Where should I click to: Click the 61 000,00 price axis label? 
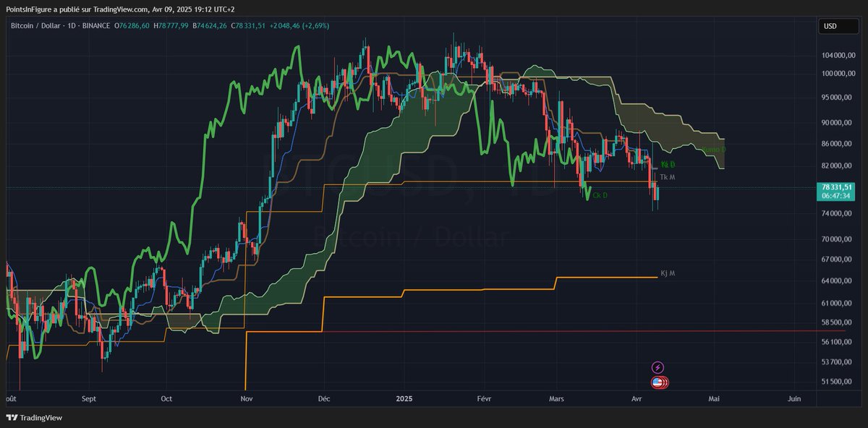[x=838, y=303]
